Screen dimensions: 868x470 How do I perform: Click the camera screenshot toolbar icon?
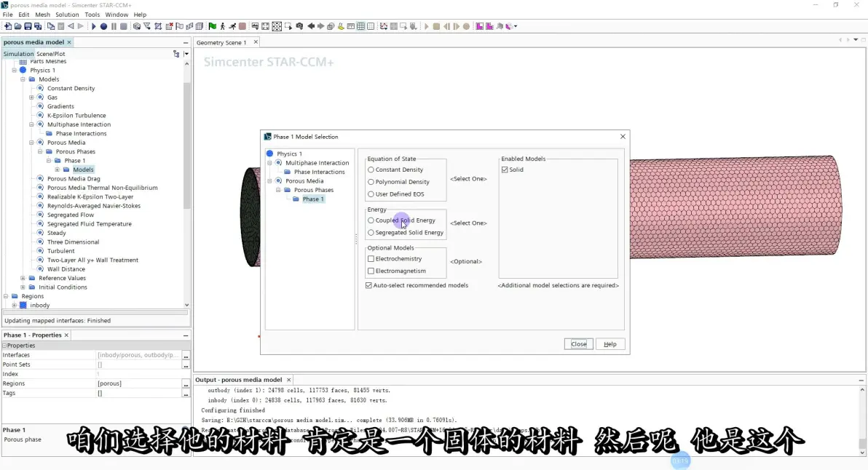coord(299,26)
